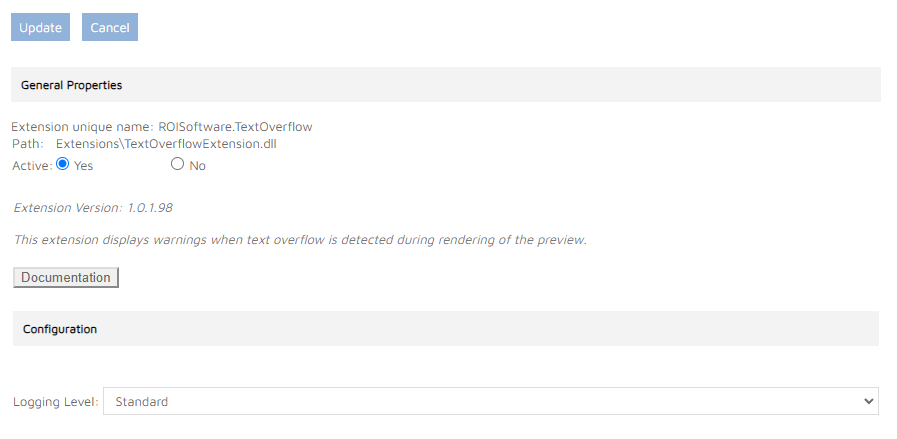The image size is (897, 439).
Task: Click the "Standard" value in Logging Level
Action: point(142,402)
